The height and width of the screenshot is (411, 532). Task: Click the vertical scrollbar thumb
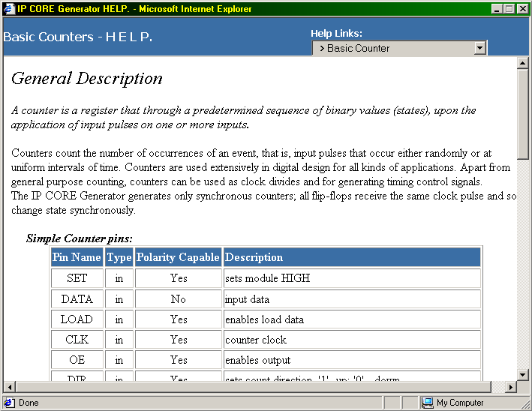(x=522, y=114)
